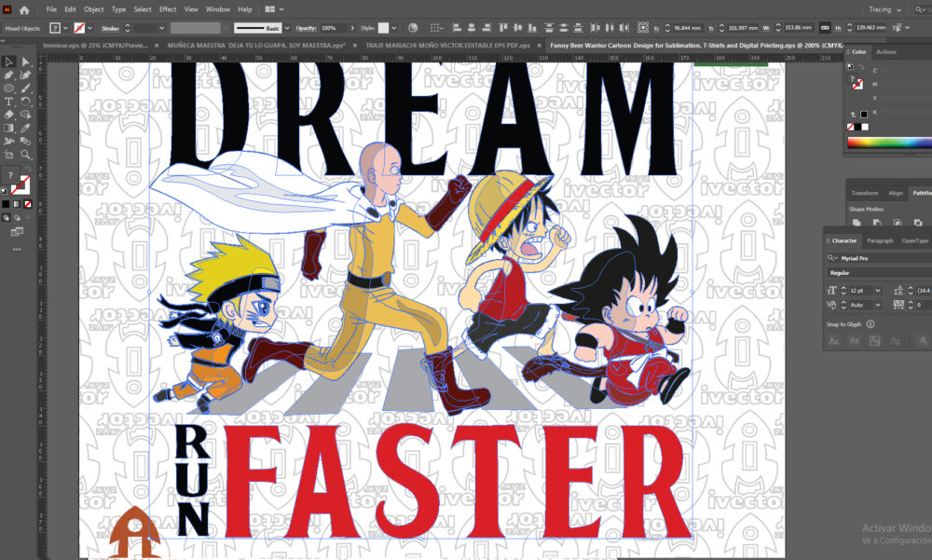Open Edit Toolbar three-dots button

pos(17,249)
